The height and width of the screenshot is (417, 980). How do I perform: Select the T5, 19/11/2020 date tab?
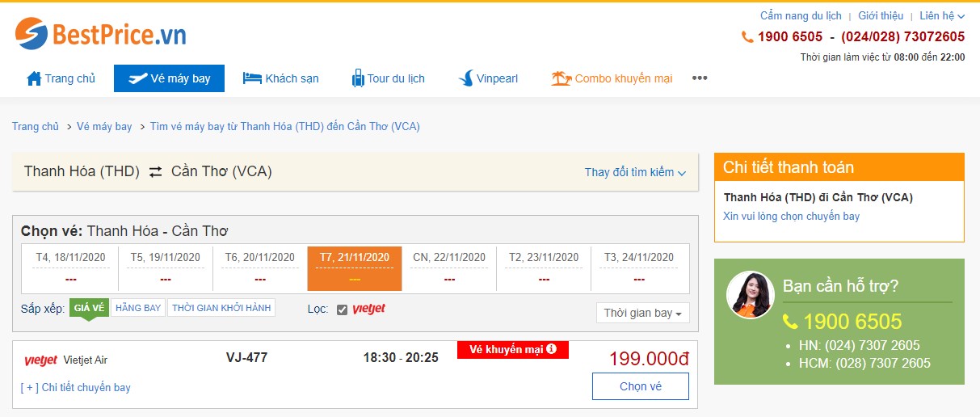[x=166, y=267]
